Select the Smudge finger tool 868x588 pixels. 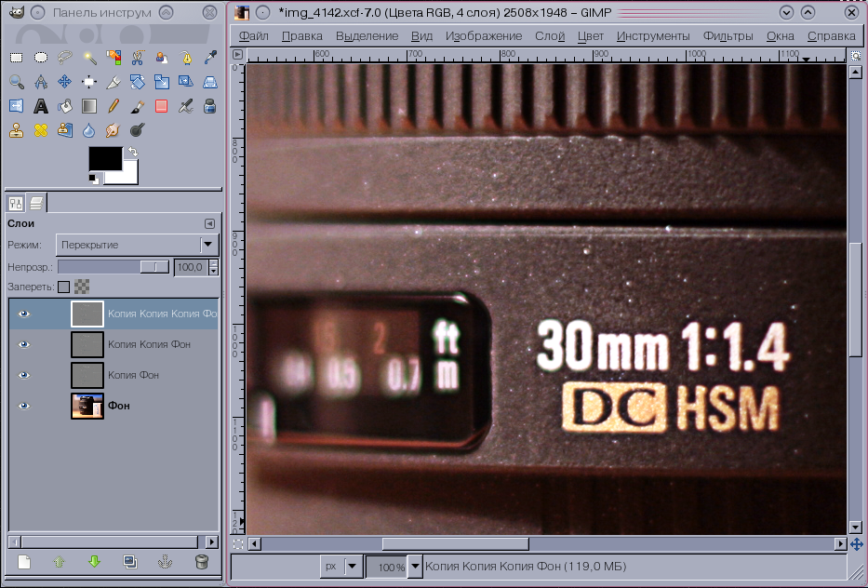point(114,130)
